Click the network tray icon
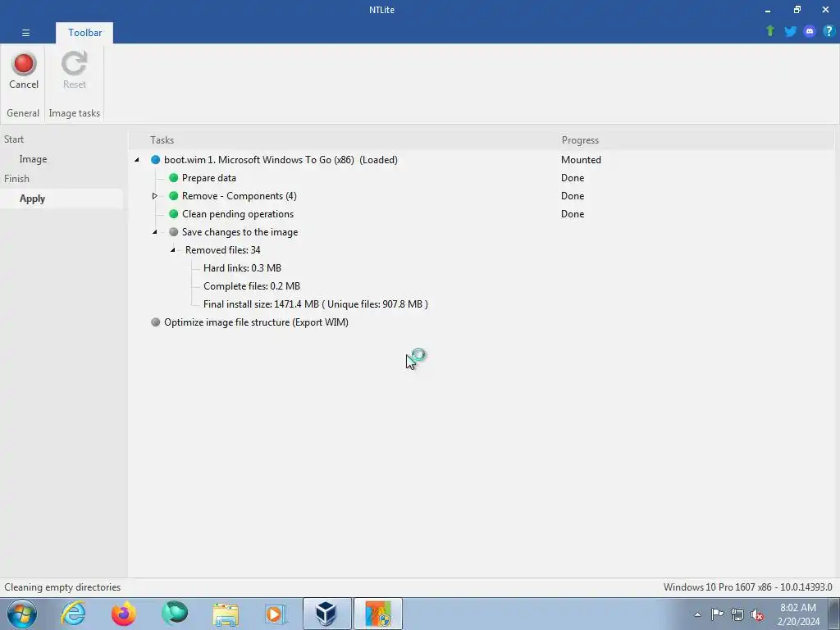The image size is (840, 630). tap(737, 614)
